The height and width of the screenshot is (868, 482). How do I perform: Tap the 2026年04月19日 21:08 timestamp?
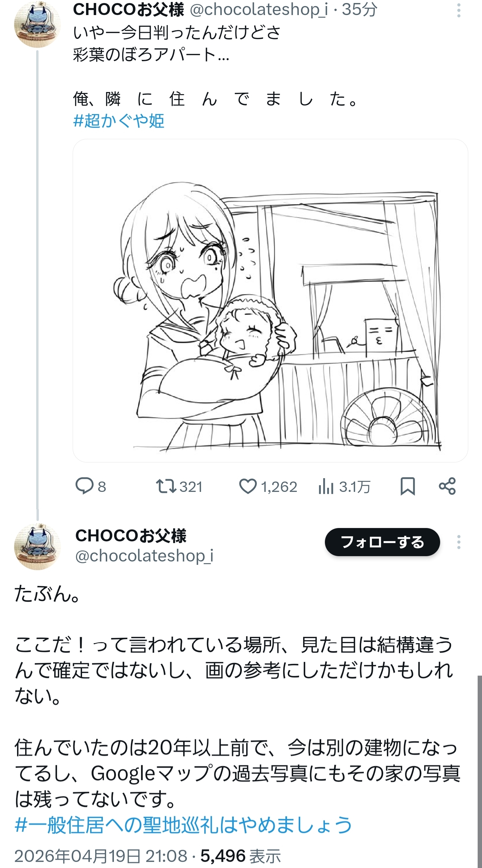pyautogui.click(x=100, y=856)
